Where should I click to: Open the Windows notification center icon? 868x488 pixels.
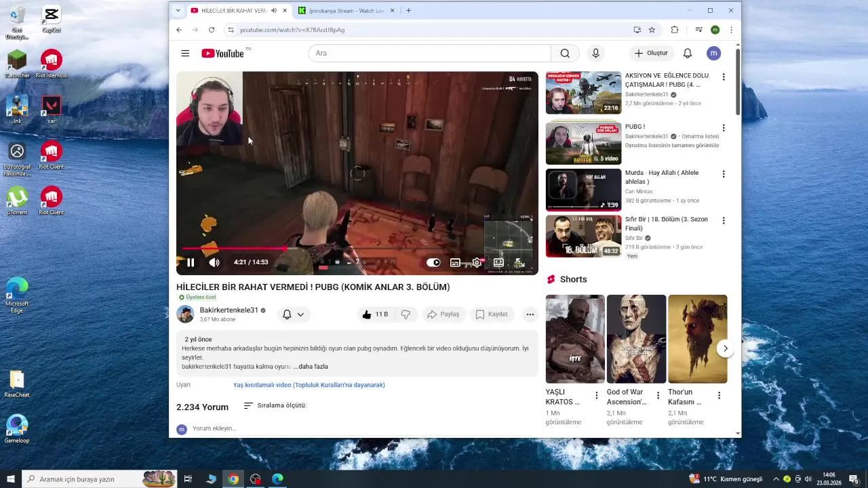pos(853,479)
